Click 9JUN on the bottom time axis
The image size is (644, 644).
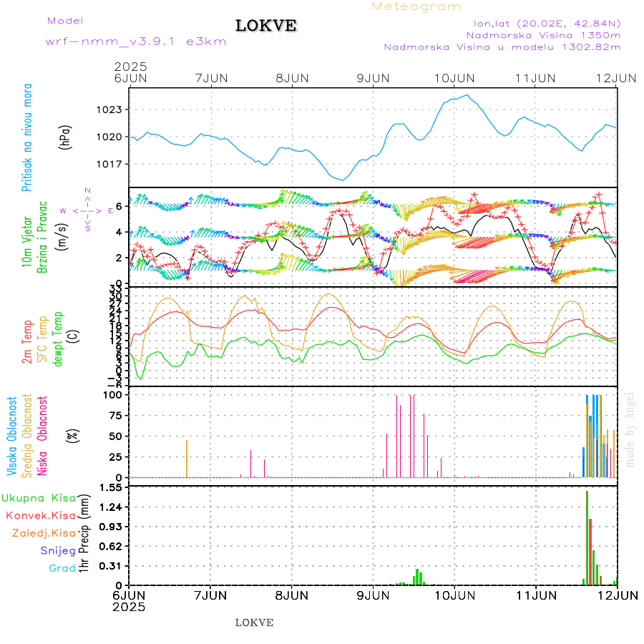pyautogui.click(x=372, y=595)
